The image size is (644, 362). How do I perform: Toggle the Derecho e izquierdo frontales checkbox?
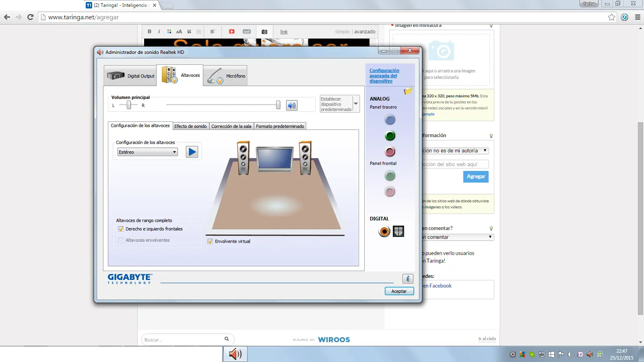pos(121,229)
